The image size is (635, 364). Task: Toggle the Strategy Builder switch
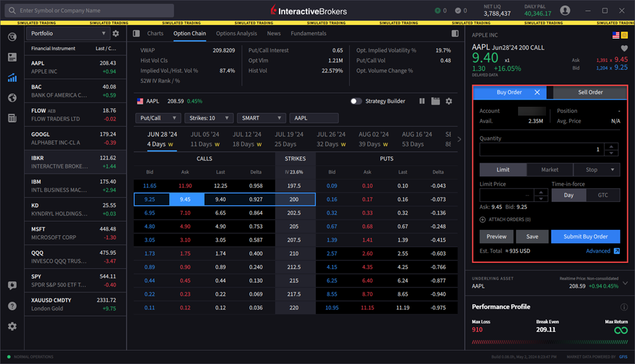click(355, 101)
